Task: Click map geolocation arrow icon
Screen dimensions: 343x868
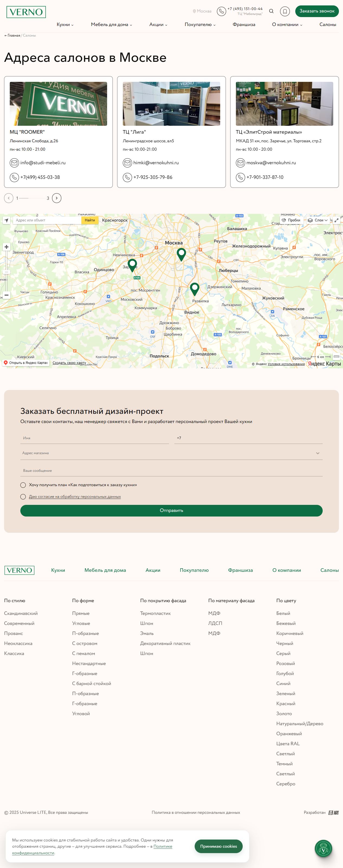Action: [7, 220]
